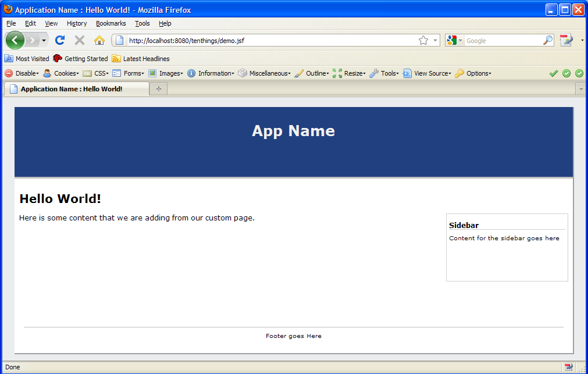Click the page identity icon in address bar

(119, 40)
